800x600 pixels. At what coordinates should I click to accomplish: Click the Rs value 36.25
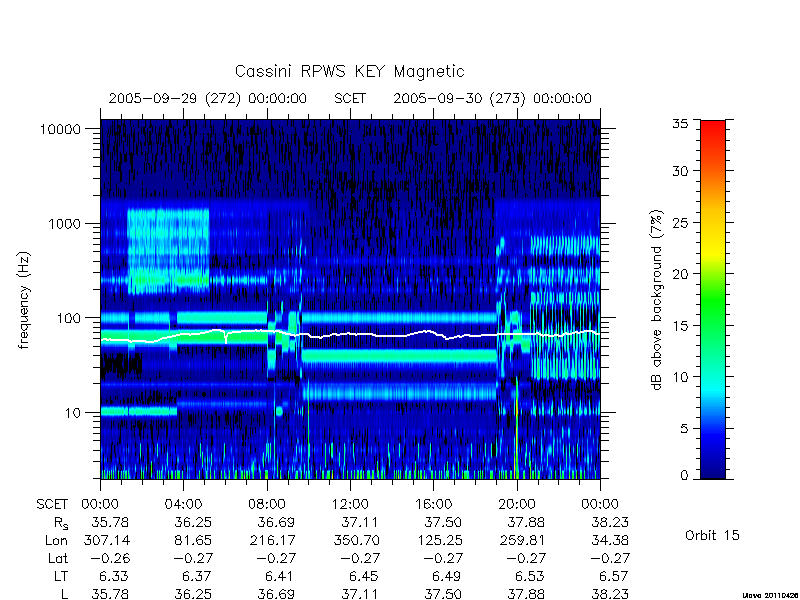193,522
